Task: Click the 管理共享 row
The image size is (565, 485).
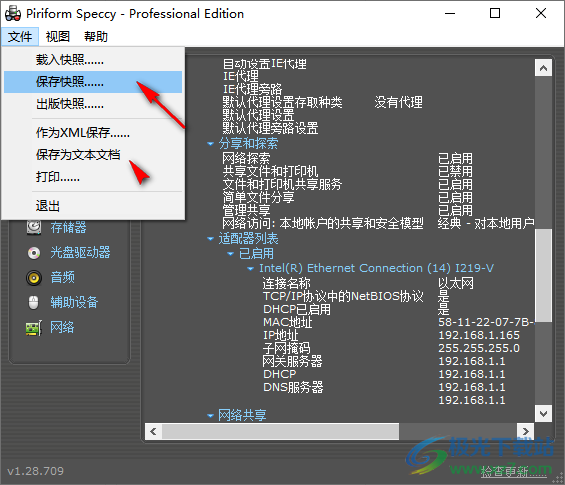Action: [x=246, y=210]
